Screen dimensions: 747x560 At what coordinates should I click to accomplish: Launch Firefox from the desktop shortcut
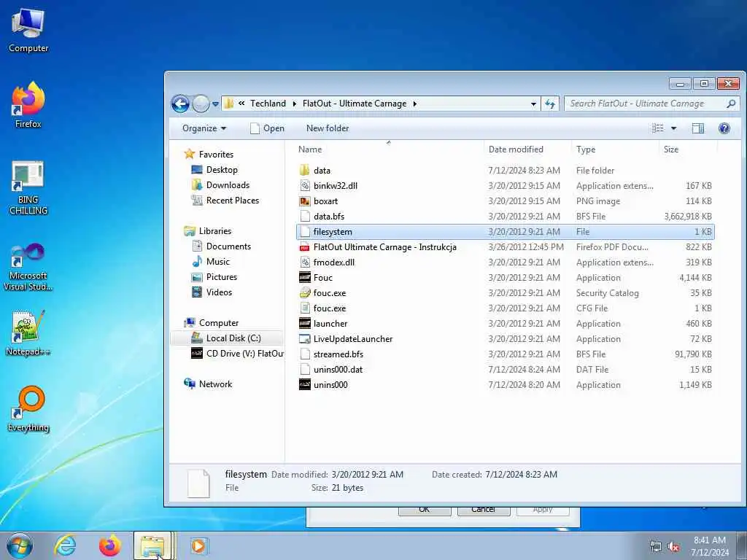point(28,105)
